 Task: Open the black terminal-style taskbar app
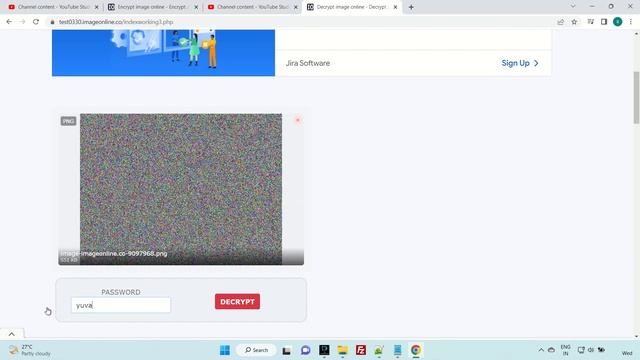click(324, 350)
